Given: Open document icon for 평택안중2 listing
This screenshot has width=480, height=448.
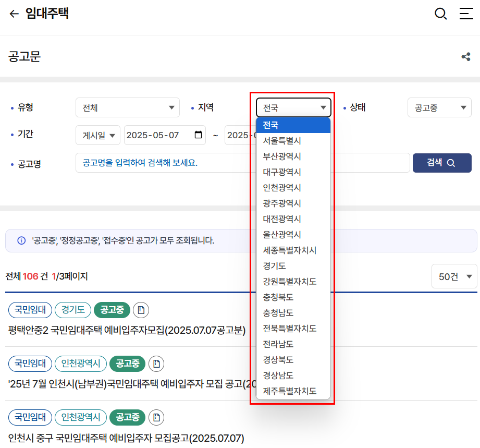Looking at the screenshot, I should (141, 310).
